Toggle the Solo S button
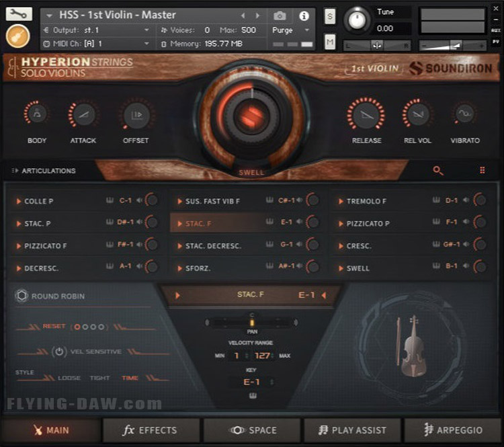 click(330, 16)
